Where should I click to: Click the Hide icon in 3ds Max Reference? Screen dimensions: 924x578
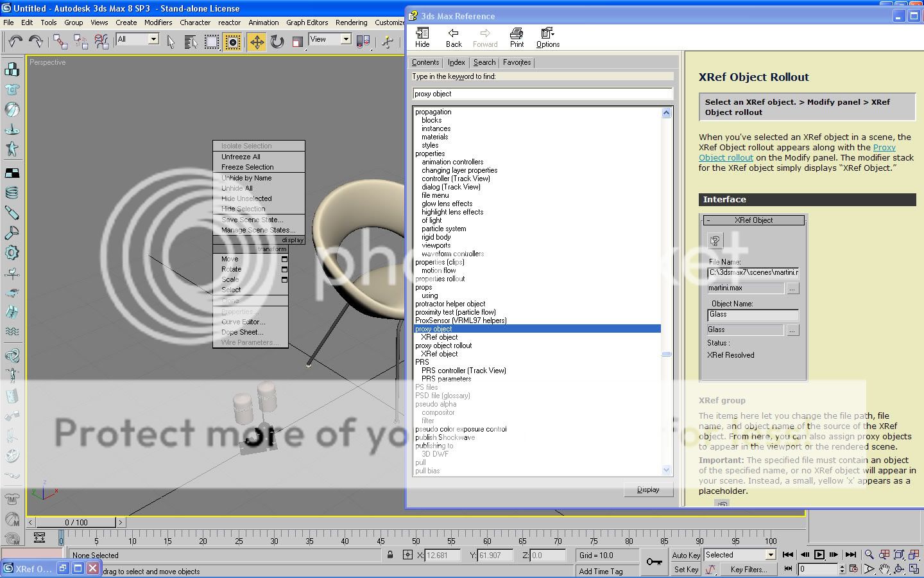(422, 37)
